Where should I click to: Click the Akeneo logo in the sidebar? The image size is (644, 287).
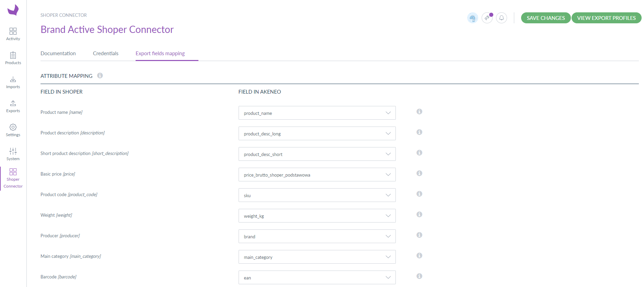click(x=13, y=10)
